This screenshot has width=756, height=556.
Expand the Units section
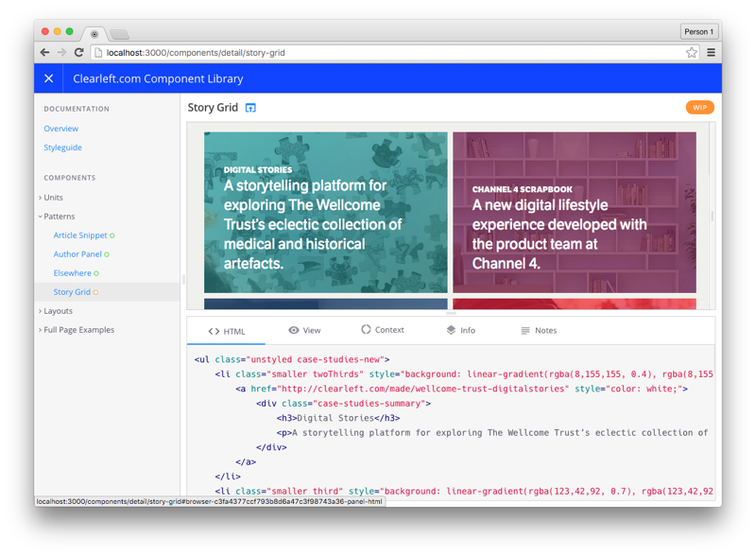pyautogui.click(x=51, y=198)
